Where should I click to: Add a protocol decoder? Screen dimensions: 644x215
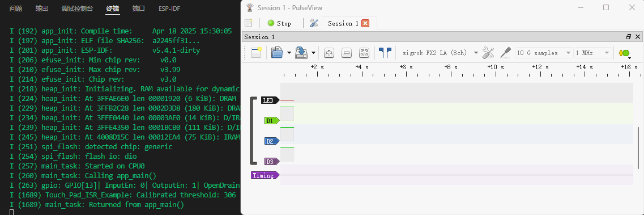[x=624, y=53]
